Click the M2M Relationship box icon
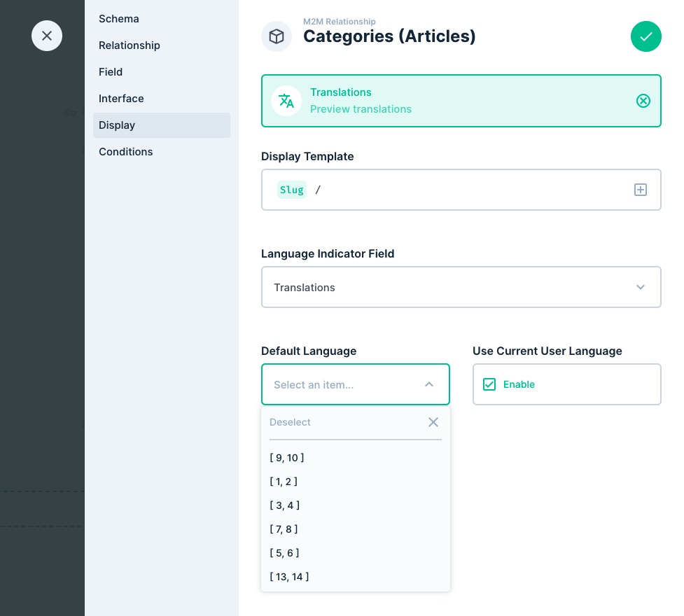684x616 pixels. [x=276, y=36]
